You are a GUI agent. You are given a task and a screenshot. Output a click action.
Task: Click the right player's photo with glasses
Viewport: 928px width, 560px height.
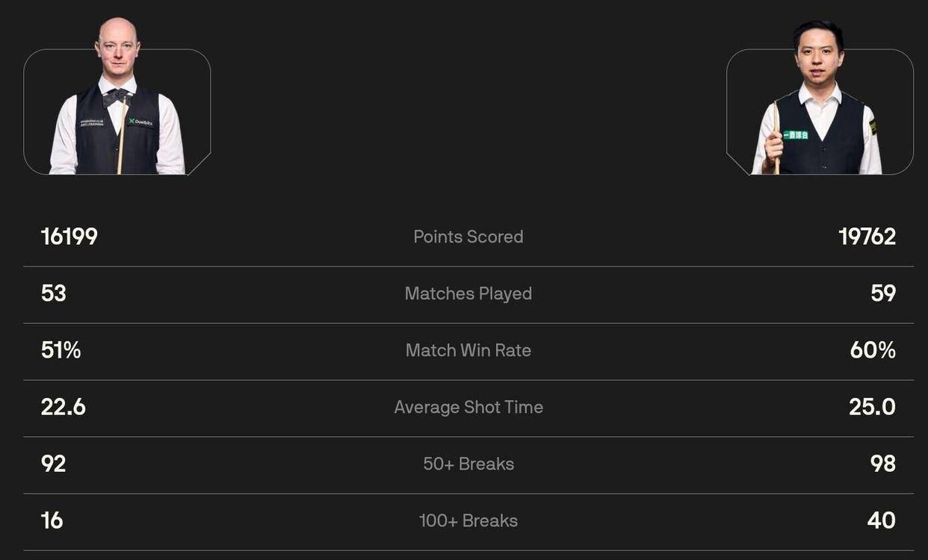(818, 105)
